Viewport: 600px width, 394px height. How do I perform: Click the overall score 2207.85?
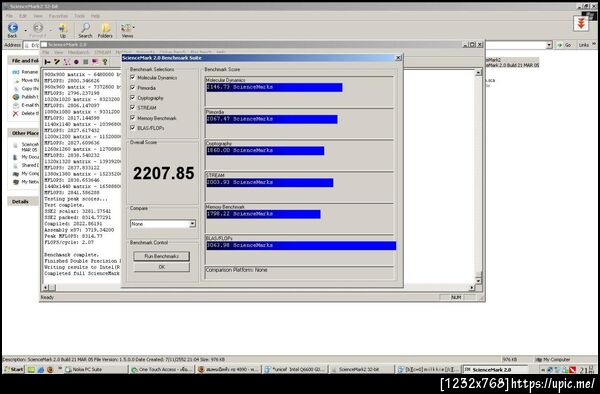pyautogui.click(x=163, y=173)
